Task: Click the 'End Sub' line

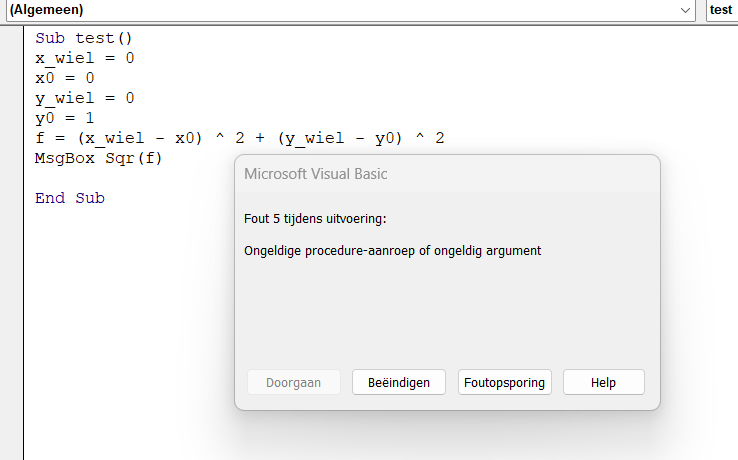Action: [x=70, y=198]
